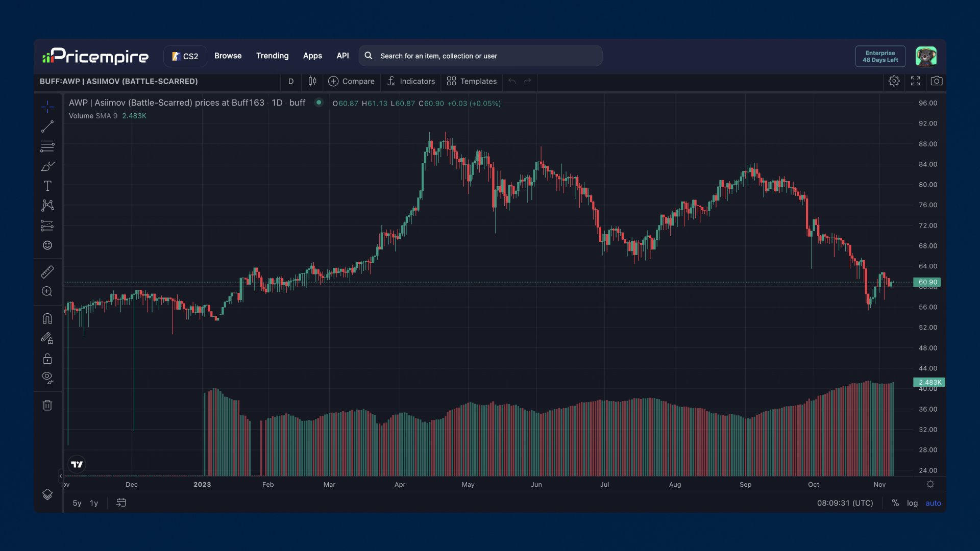Image resolution: width=980 pixels, height=551 pixels.
Task: Activate the zoom in tool
Action: pos(47,292)
